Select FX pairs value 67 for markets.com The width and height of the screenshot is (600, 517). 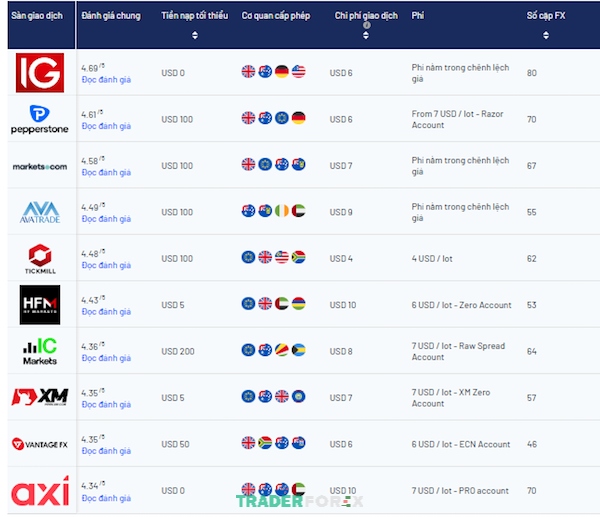point(532,166)
